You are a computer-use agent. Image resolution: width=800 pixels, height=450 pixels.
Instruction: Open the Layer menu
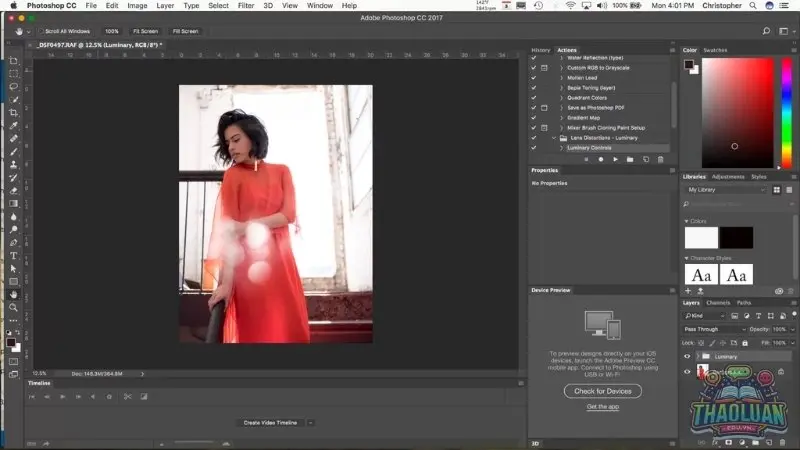click(x=165, y=6)
